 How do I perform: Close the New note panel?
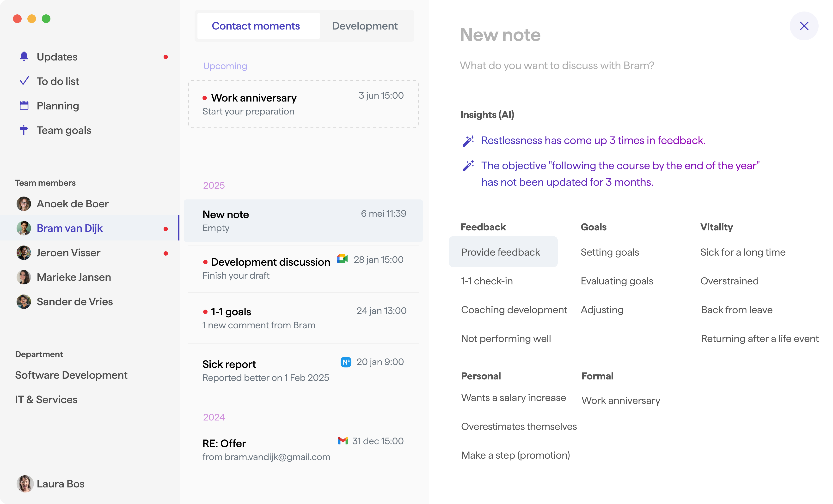click(x=804, y=26)
